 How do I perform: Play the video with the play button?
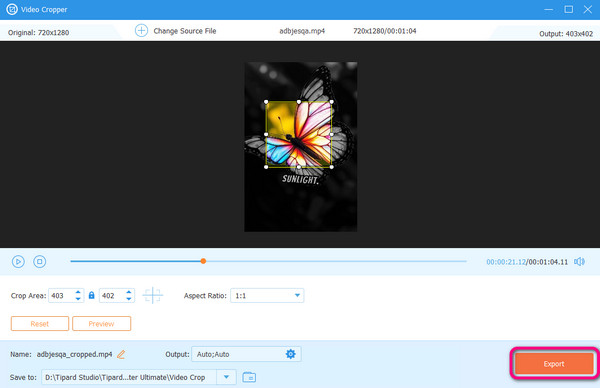click(18, 262)
